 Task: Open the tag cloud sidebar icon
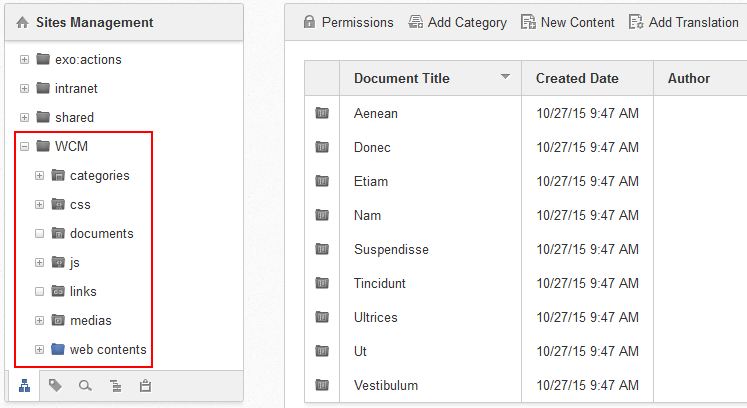(55, 386)
